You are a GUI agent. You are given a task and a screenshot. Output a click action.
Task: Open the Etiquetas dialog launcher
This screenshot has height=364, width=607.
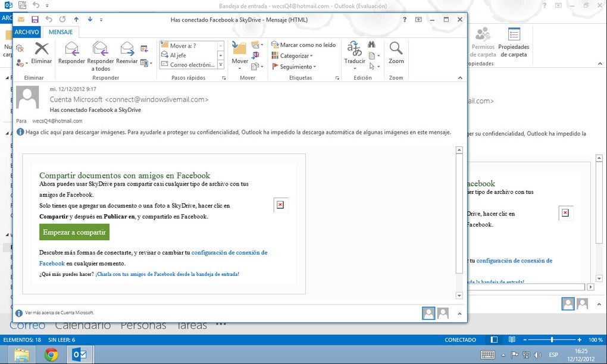pos(337,78)
